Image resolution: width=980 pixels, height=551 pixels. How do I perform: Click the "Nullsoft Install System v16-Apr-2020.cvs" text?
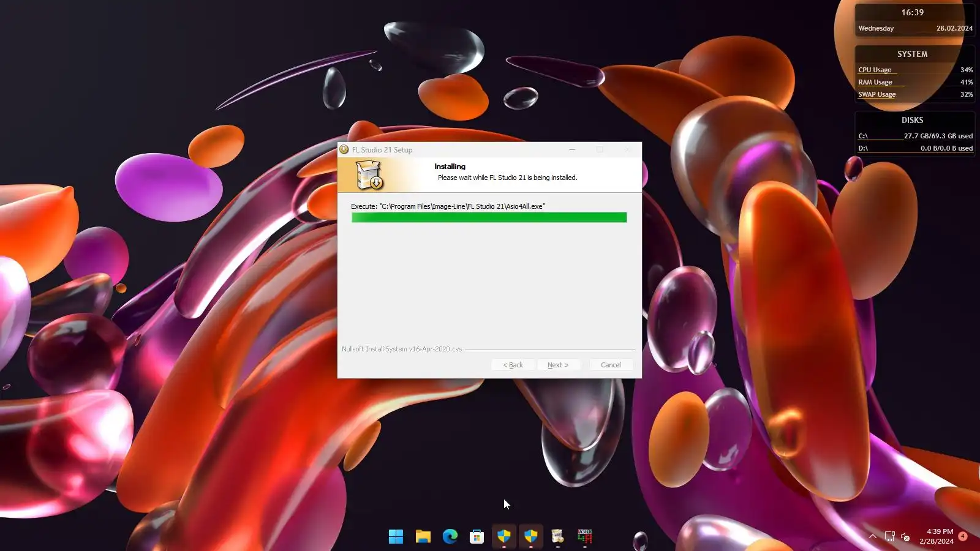(402, 349)
